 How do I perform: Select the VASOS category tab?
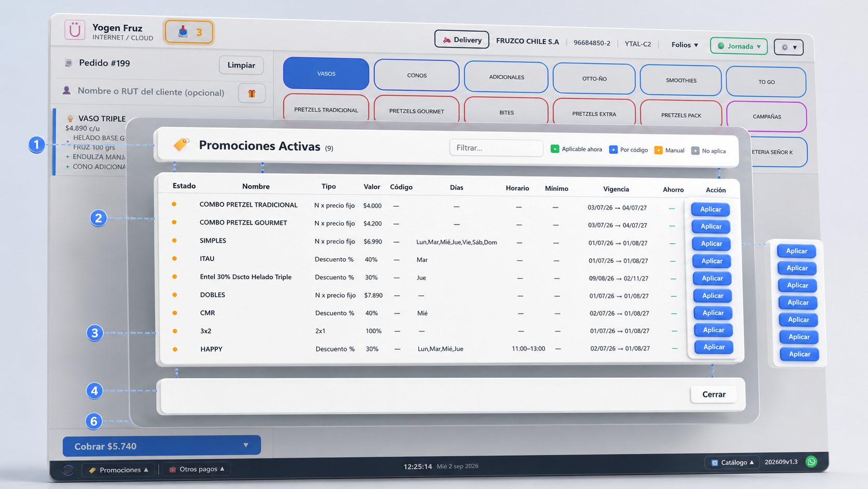(326, 74)
